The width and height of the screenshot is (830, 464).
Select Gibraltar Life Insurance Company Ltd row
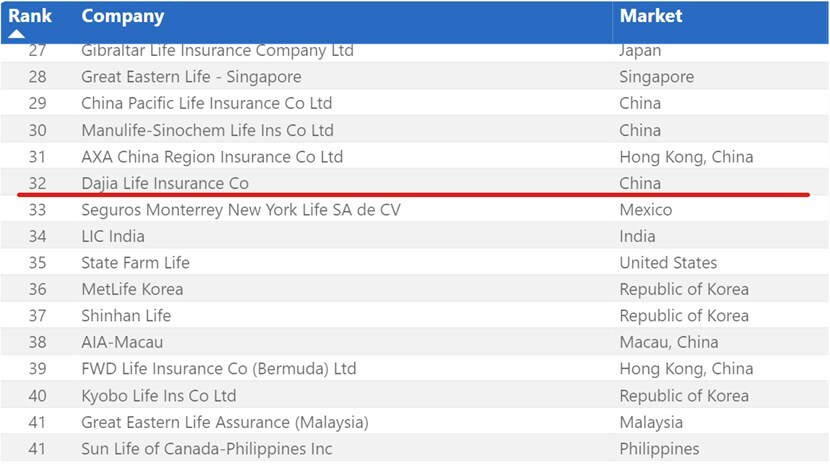217,50
